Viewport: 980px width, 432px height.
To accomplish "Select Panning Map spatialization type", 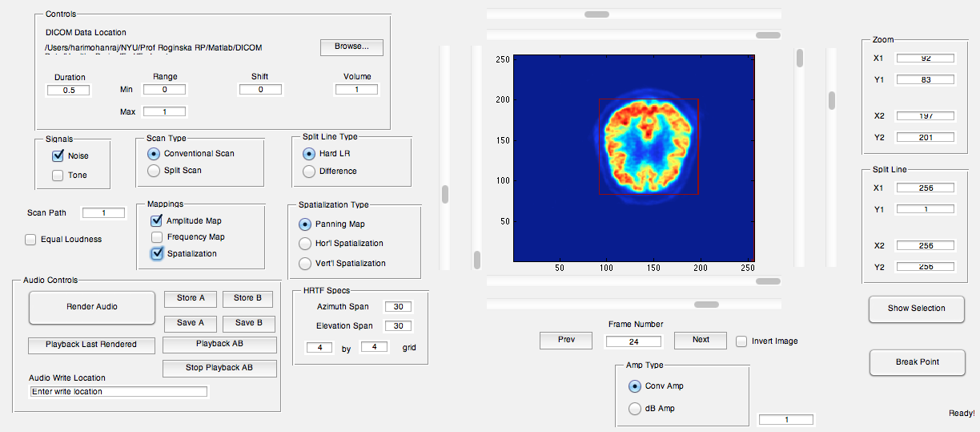I will [305, 224].
